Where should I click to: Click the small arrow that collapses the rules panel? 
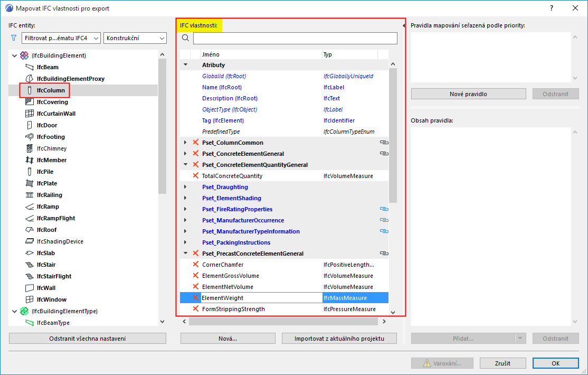tap(404, 26)
